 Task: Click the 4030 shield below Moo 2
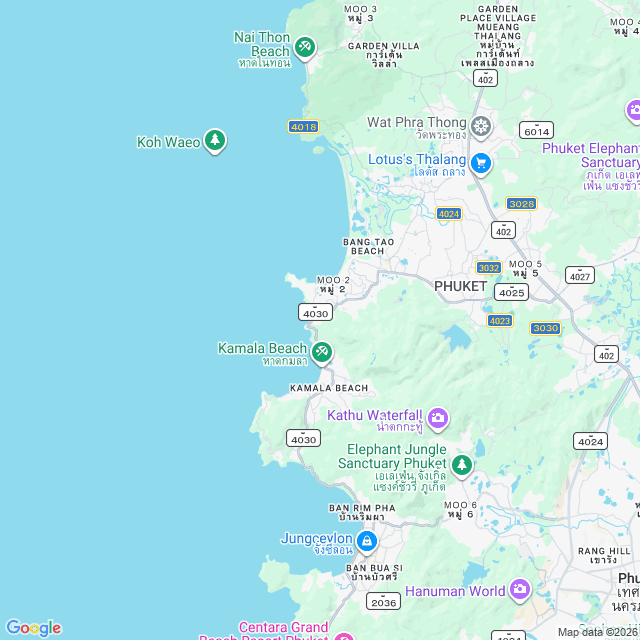pyautogui.click(x=316, y=313)
